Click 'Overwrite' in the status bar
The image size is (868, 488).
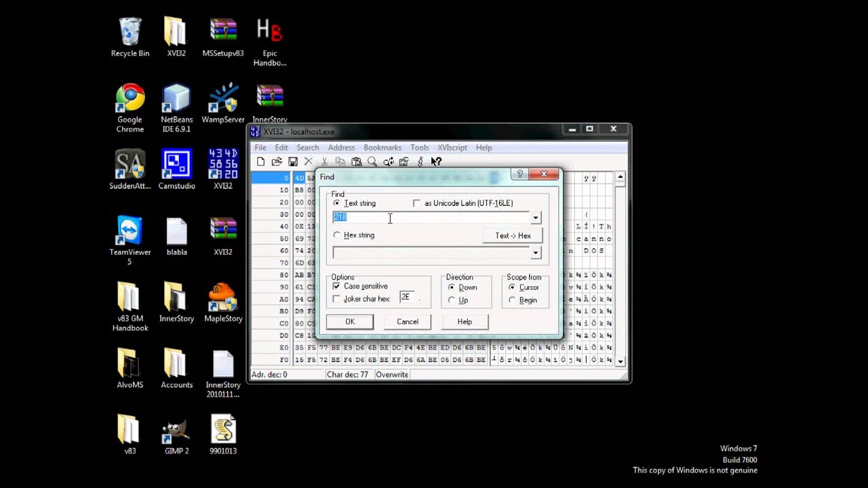pyautogui.click(x=392, y=375)
